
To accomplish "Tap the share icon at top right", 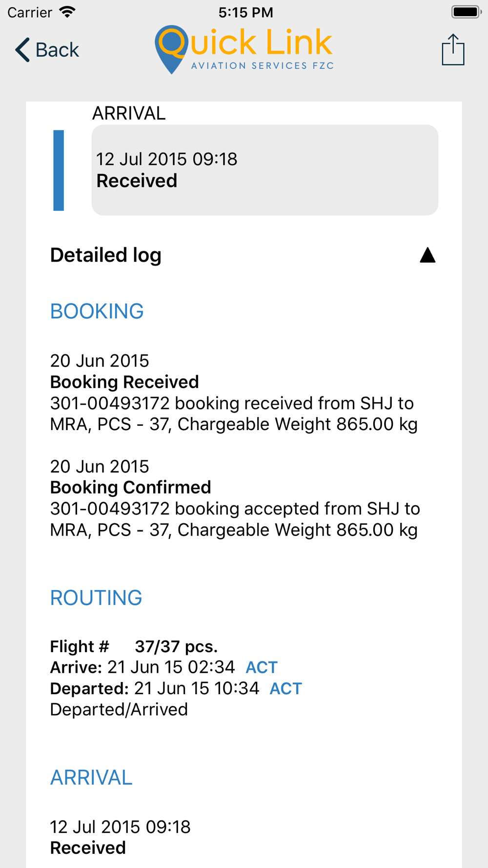I will click(453, 49).
